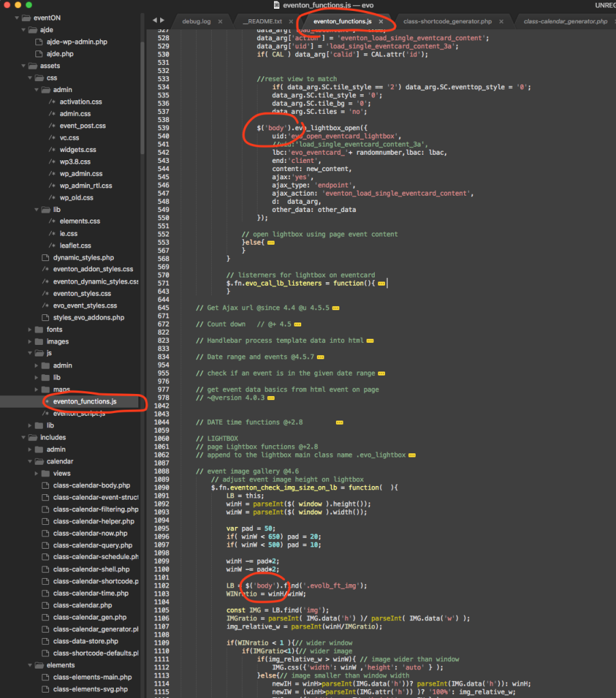Click the '// LIGHTBOX' comment on line 1060

(x=217, y=439)
